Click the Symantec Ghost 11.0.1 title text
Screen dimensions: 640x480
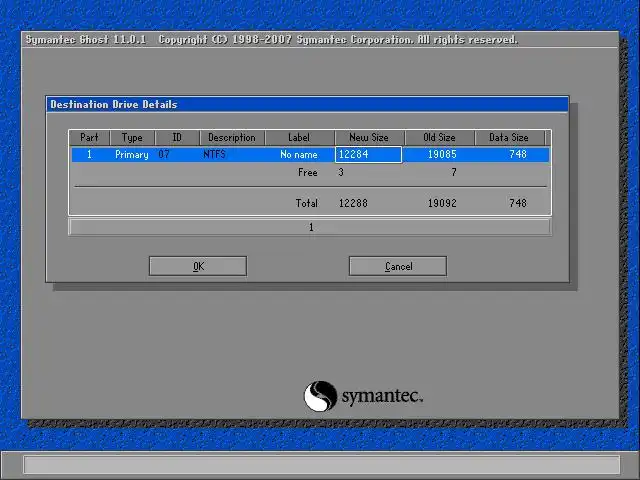point(86,40)
